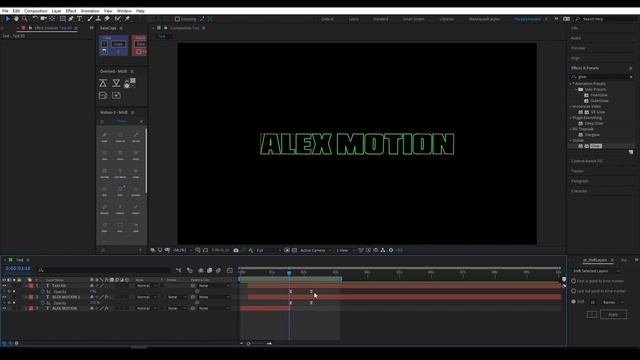Select the Pen tool
This screenshot has height=360, width=640.
coord(71,19)
